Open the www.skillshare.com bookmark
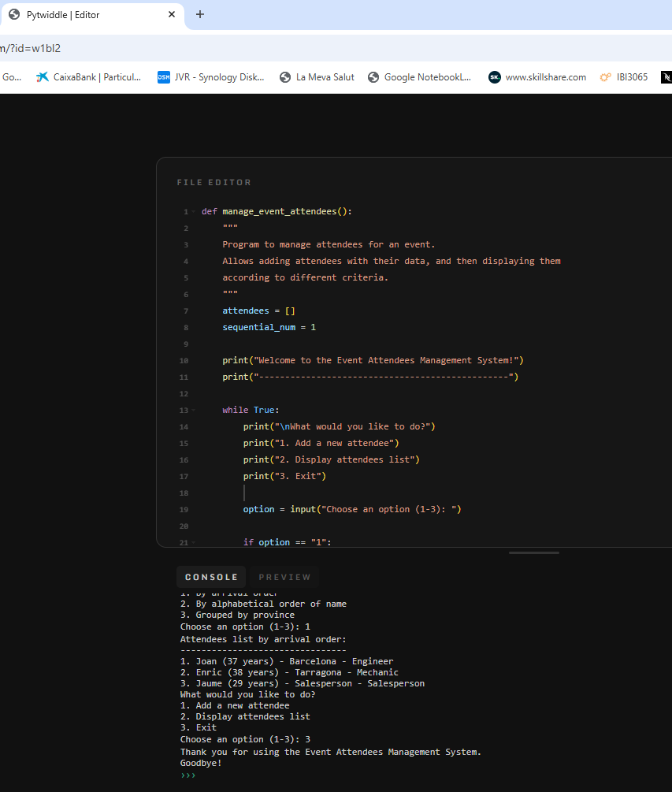Screen dimensions: 672x792 pyautogui.click(x=538, y=77)
